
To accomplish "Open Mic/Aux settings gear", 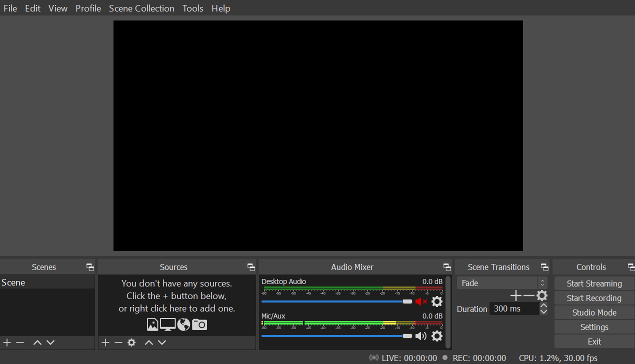I will [x=436, y=336].
